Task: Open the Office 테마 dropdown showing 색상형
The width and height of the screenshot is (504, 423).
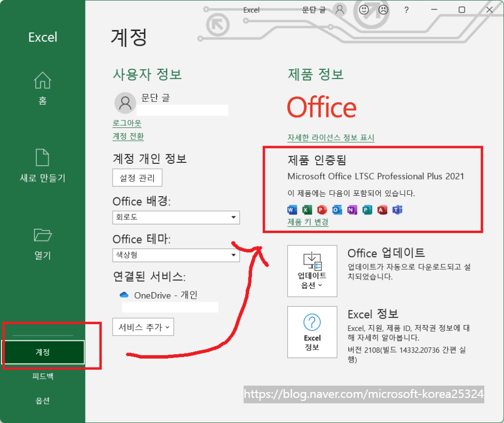Action: point(176,255)
